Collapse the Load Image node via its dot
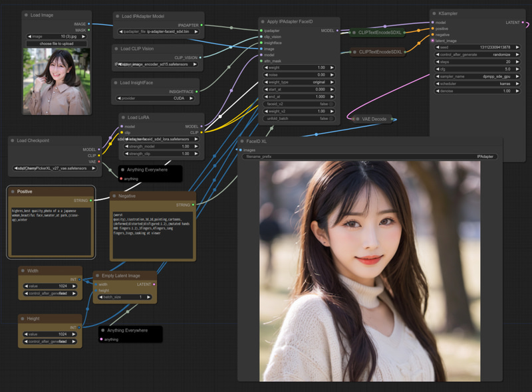Image resolution: width=532 pixels, height=392 pixels. (x=25, y=15)
